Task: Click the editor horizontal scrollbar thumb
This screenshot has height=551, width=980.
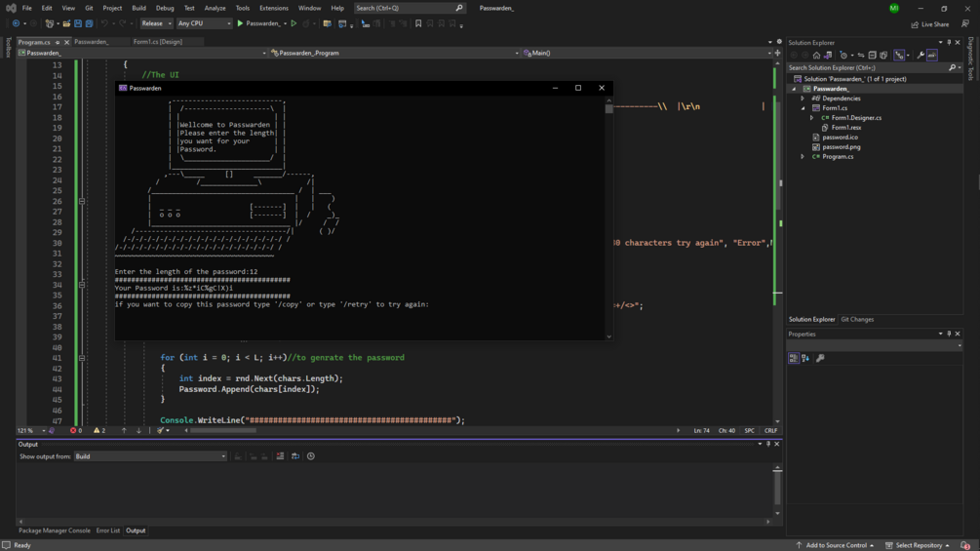Action: coord(223,430)
